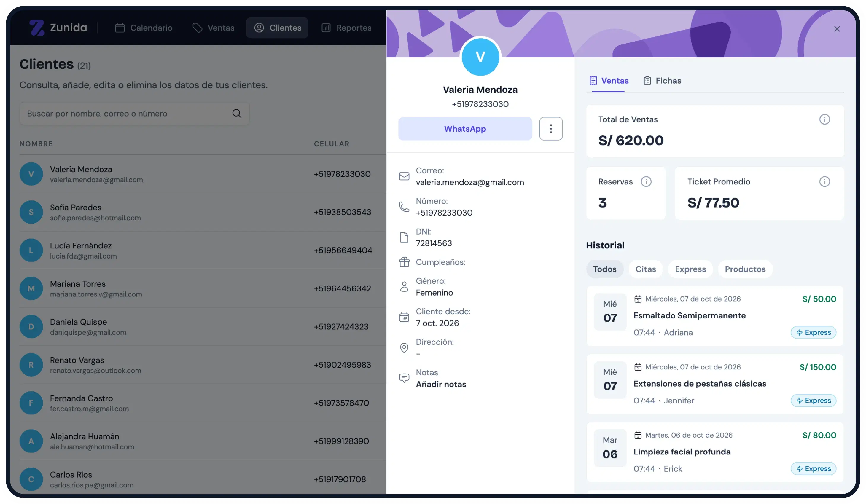Filter history by Productos
Screen dimensions: 866x504
point(745,269)
